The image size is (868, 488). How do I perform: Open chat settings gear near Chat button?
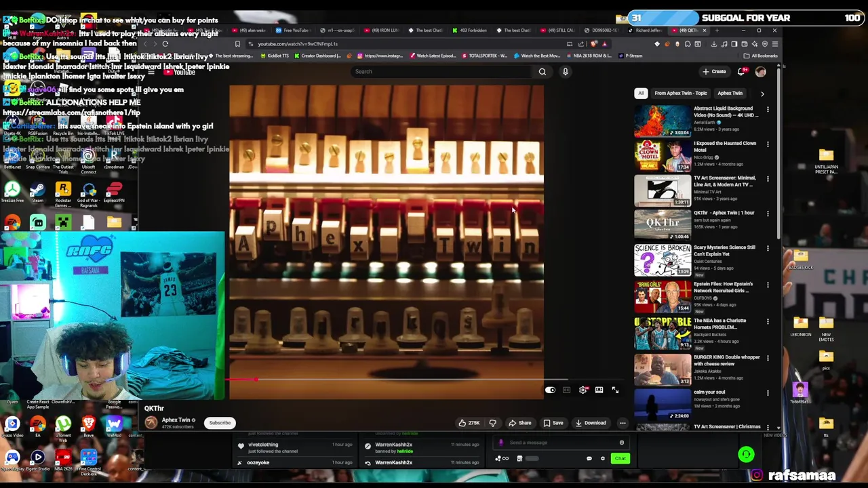[x=602, y=459]
